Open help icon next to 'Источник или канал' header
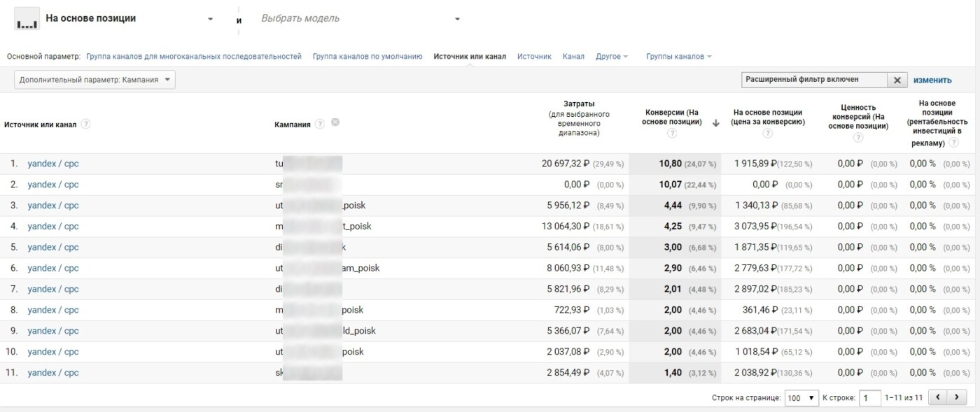This screenshot has height=412, width=980. click(85, 125)
